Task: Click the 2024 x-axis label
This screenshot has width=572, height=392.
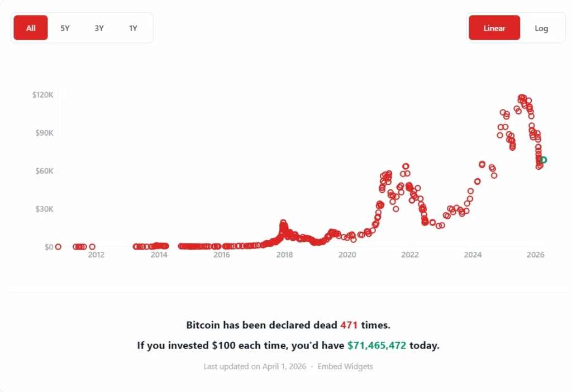Action: pos(473,255)
